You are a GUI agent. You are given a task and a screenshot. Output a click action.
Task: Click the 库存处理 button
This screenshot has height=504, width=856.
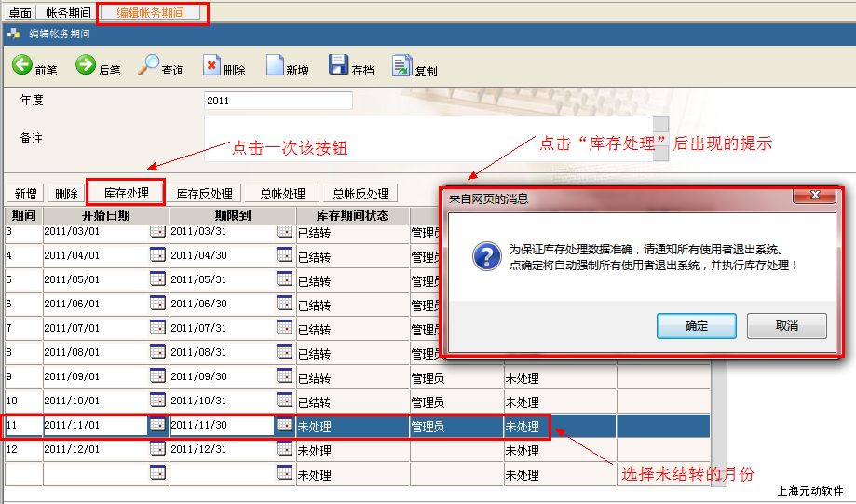[x=126, y=193]
